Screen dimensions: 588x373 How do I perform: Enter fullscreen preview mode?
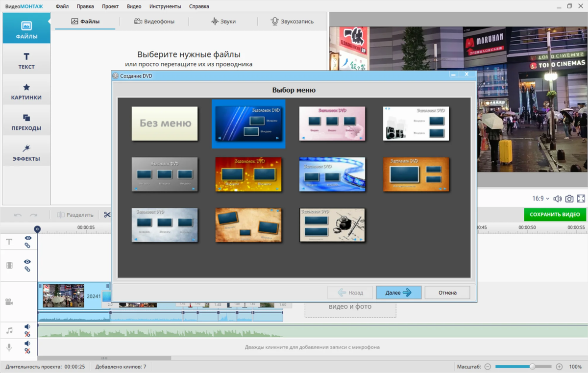coord(581,199)
